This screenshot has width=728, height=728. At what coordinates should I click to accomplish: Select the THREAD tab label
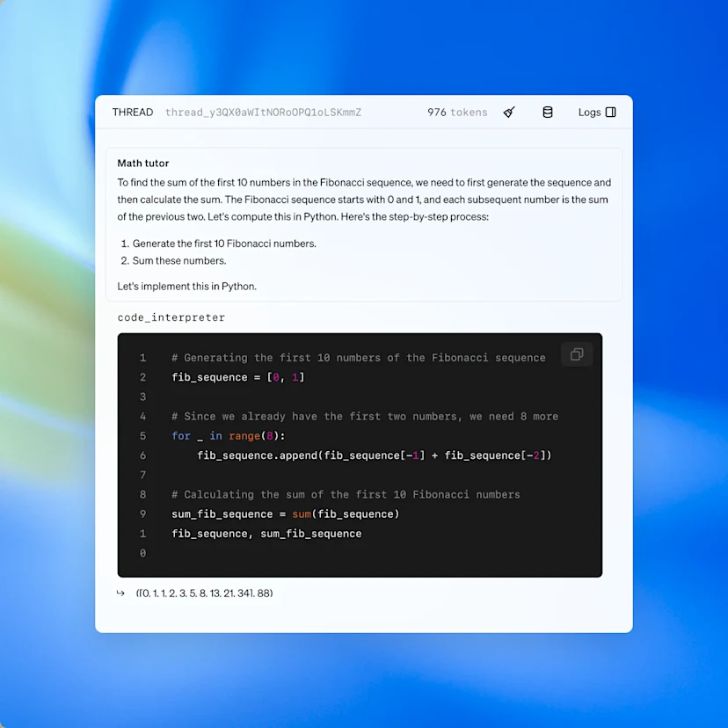point(132,112)
